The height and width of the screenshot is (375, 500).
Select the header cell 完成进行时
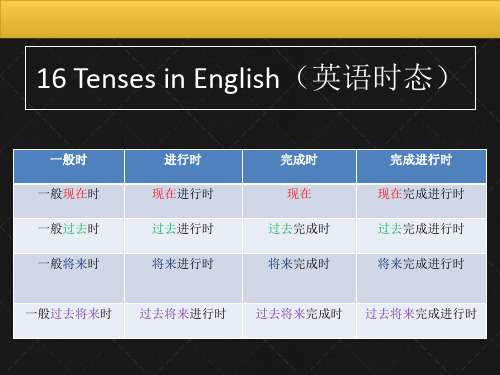click(421, 166)
